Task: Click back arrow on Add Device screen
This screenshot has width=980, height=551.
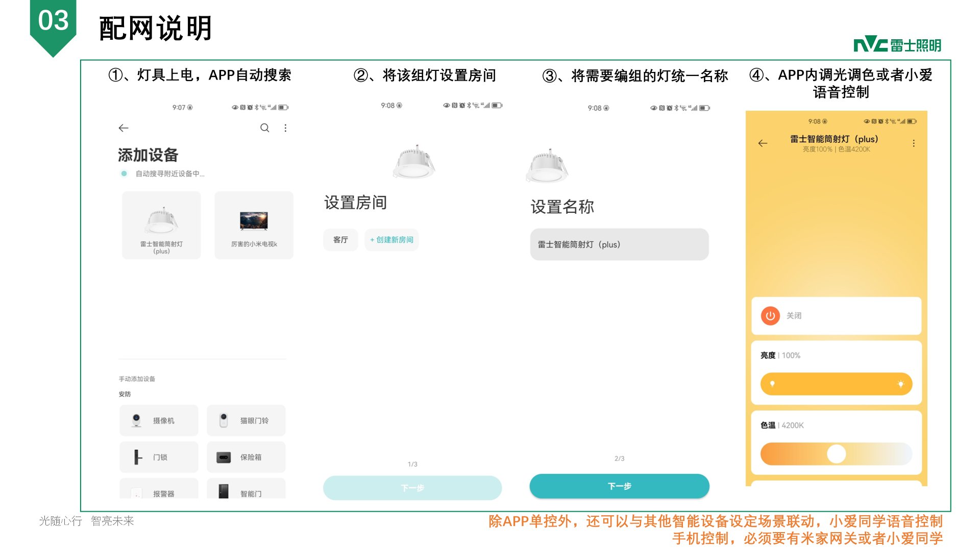Action: 124,128
